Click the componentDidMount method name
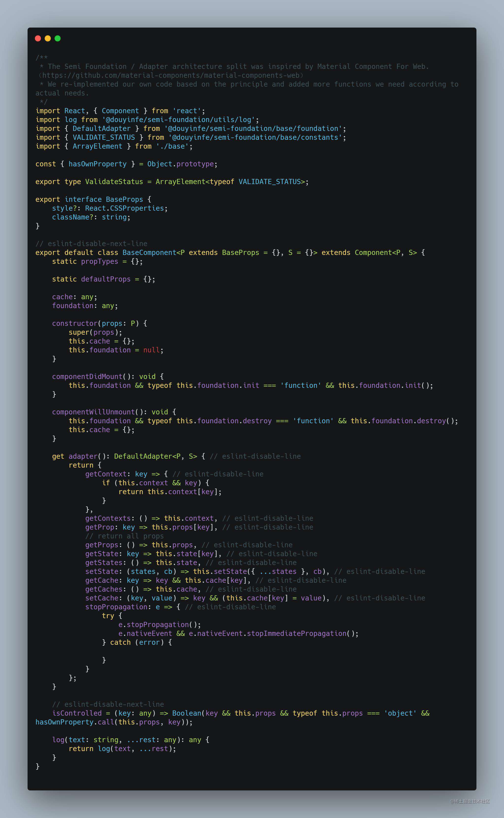The image size is (504, 818). point(87,377)
